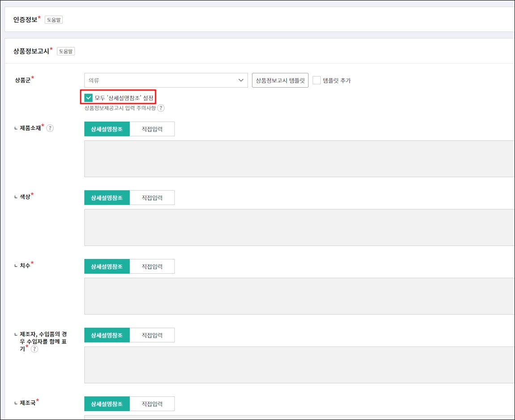Viewport: 515px width, 420px height.
Task: Click the 상품정보고시 템플릿 button
Action: point(280,80)
